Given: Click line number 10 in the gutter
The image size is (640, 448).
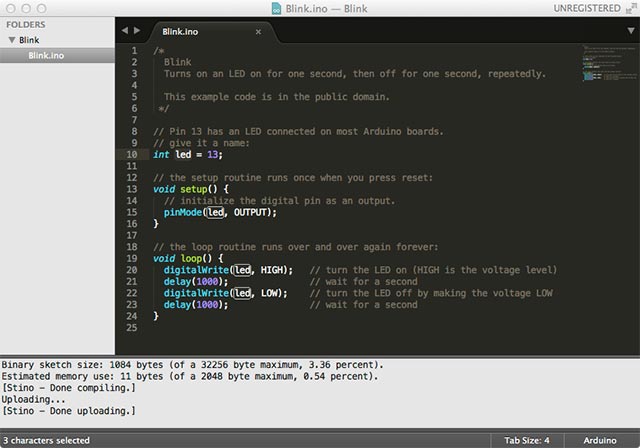Looking at the screenshot, I should pyautogui.click(x=131, y=155).
